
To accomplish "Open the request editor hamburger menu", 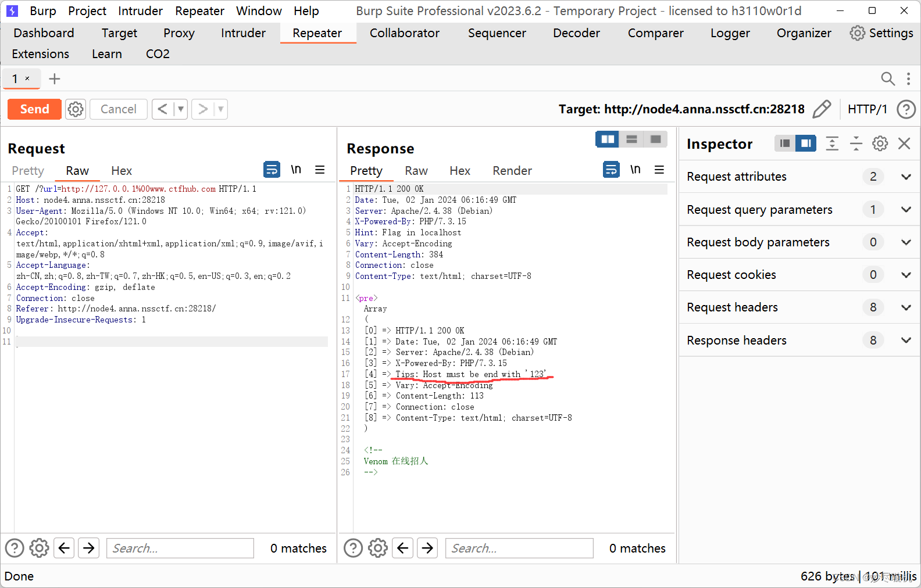I will (320, 170).
